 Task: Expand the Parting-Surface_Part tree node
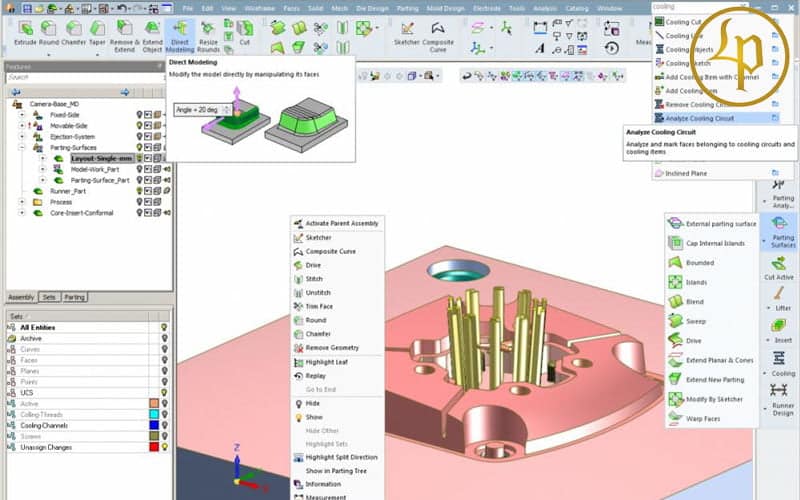[x=43, y=180]
